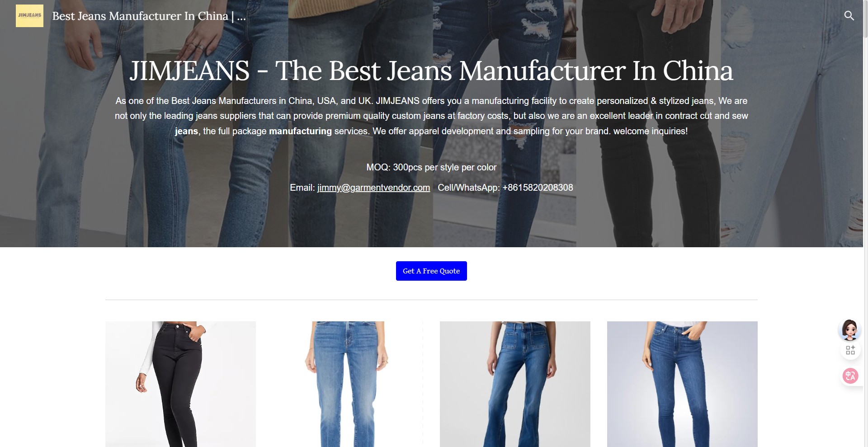Viewport: 868px width, 447px height.
Task: Open the flared blue jeans product image
Action: pos(515,384)
